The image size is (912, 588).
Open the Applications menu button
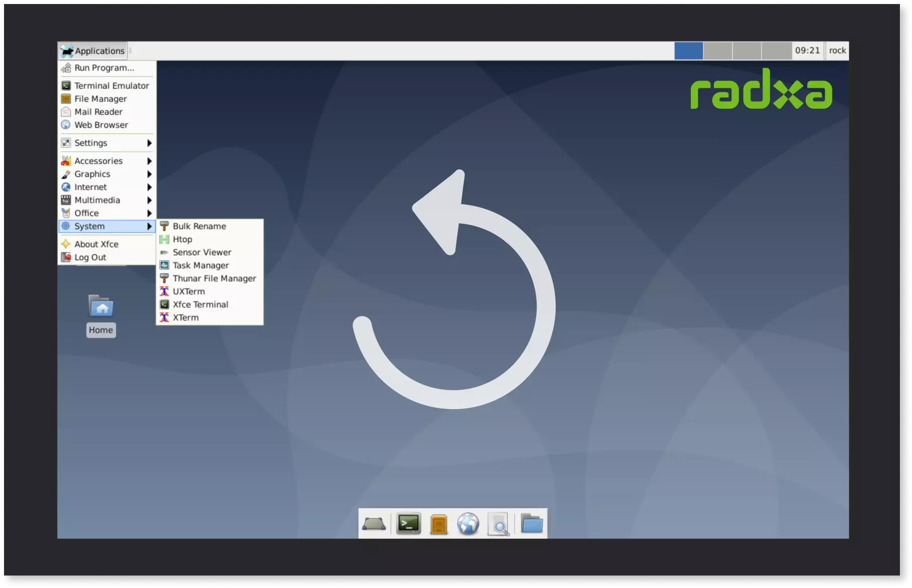[x=93, y=51]
